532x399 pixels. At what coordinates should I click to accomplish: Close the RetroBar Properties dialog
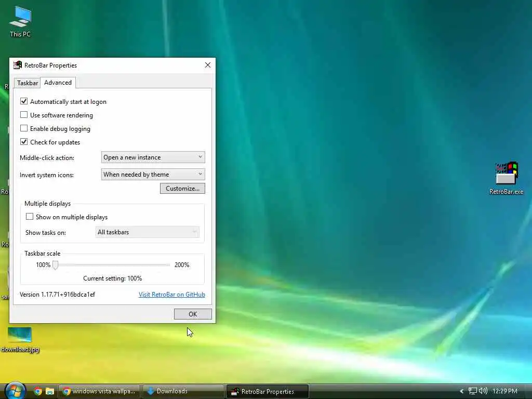pyautogui.click(x=208, y=65)
